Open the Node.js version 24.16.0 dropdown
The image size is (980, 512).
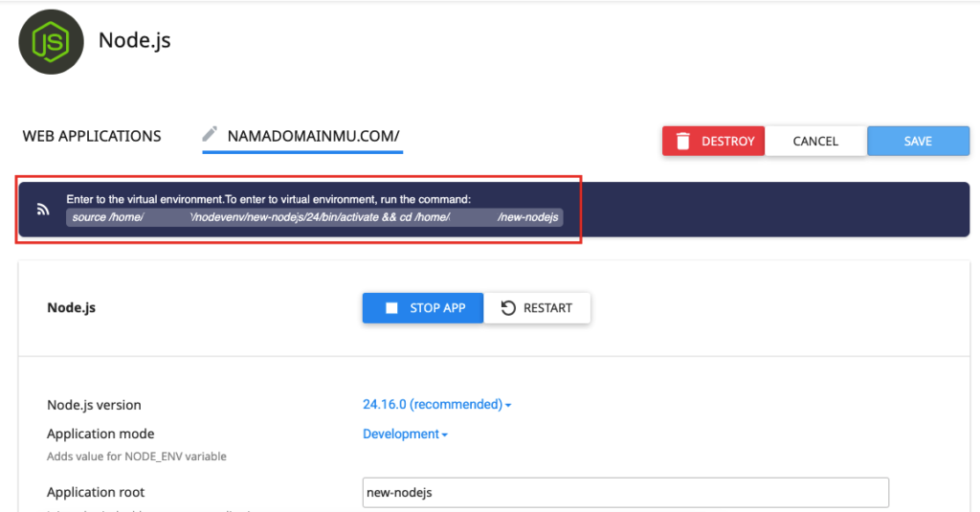tap(436, 405)
